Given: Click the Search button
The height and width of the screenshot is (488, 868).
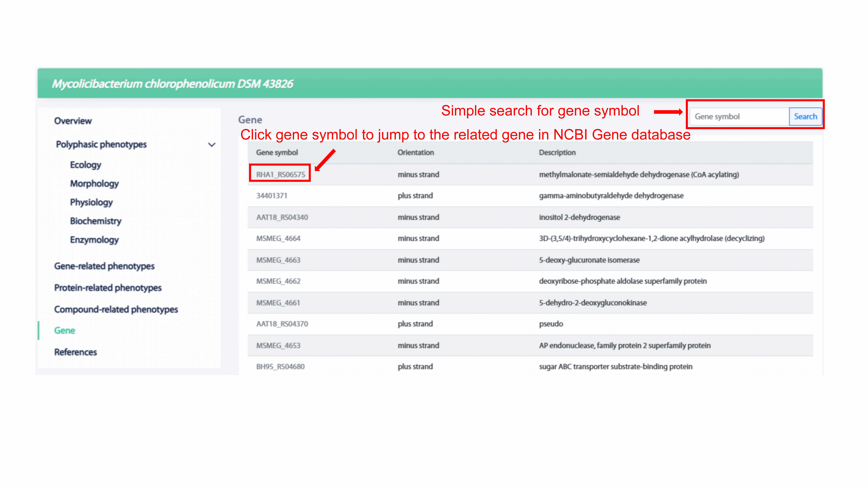Looking at the screenshot, I should pos(805,117).
